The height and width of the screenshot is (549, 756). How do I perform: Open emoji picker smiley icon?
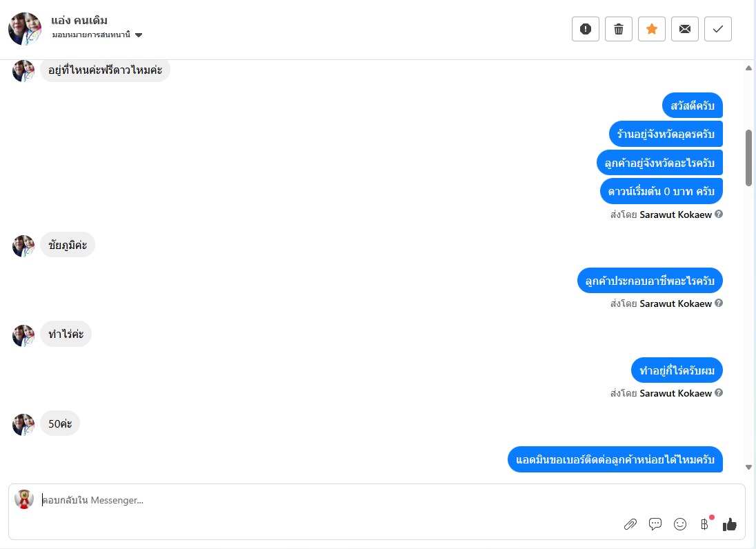pos(680,524)
